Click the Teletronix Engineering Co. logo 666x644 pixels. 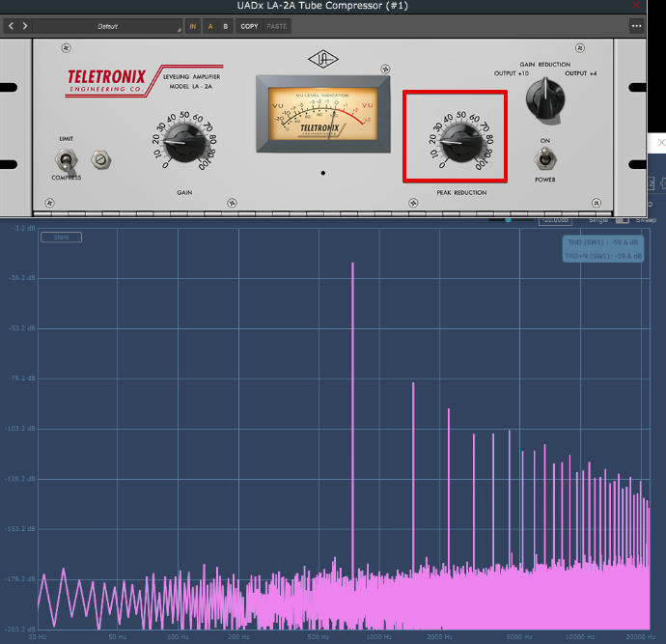pyautogui.click(x=107, y=81)
